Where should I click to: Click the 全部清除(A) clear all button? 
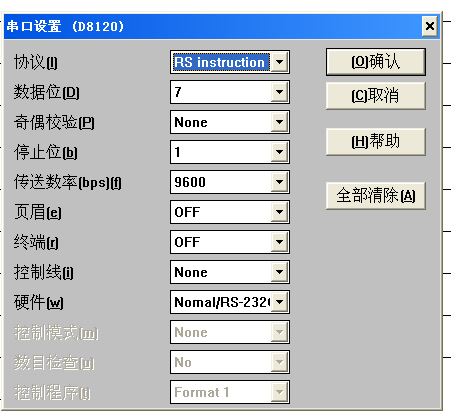point(376,196)
